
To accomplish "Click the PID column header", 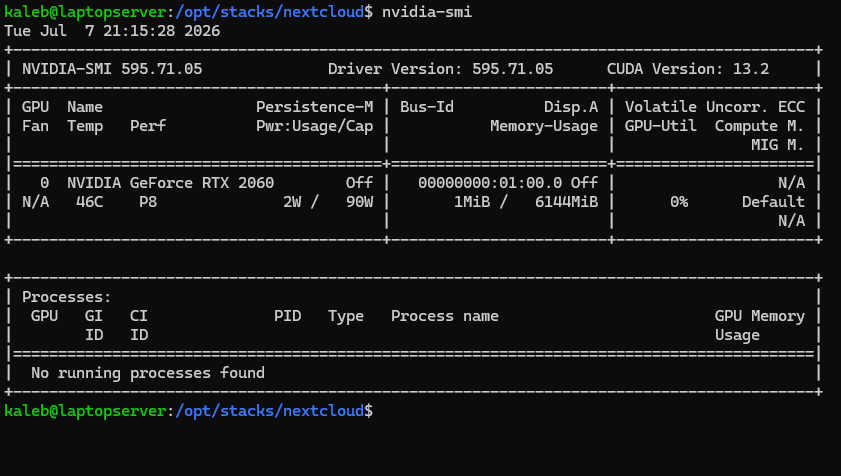I will point(287,316).
